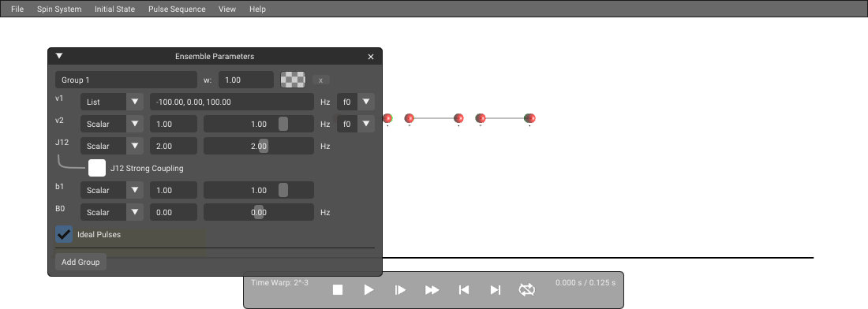Uncheck the Ideal Pulses checkbox
The height and width of the screenshot is (309, 868).
64,234
